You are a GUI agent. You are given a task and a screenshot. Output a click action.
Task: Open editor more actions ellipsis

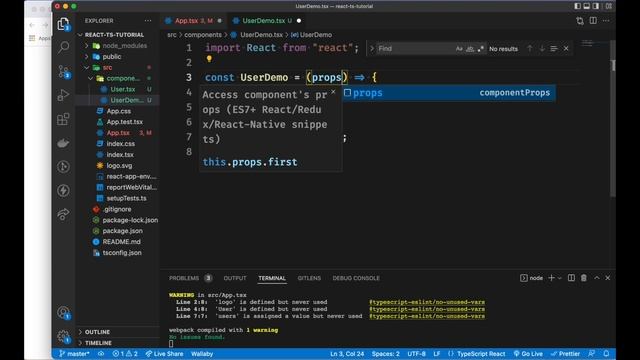click(x=606, y=21)
